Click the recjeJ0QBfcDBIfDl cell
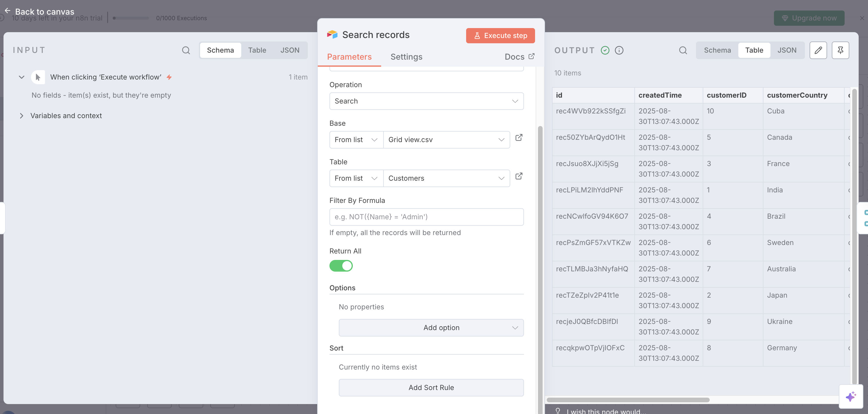This screenshot has width=868, height=414. tap(593, 327)
